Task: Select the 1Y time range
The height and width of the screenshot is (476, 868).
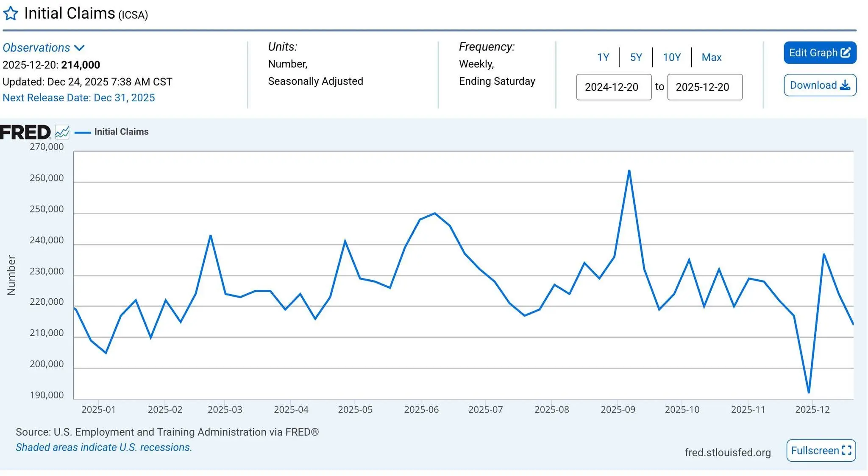Action: coord(603,57)
